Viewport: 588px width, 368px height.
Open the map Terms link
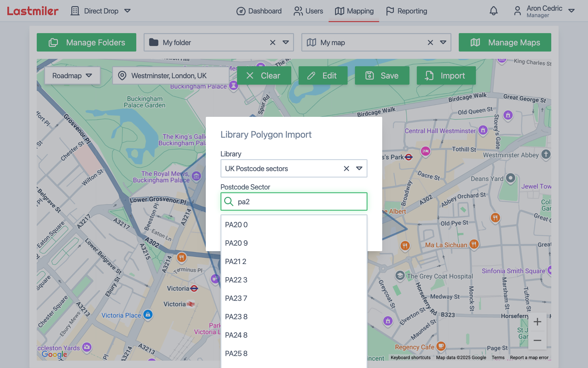tap(498, 358)
